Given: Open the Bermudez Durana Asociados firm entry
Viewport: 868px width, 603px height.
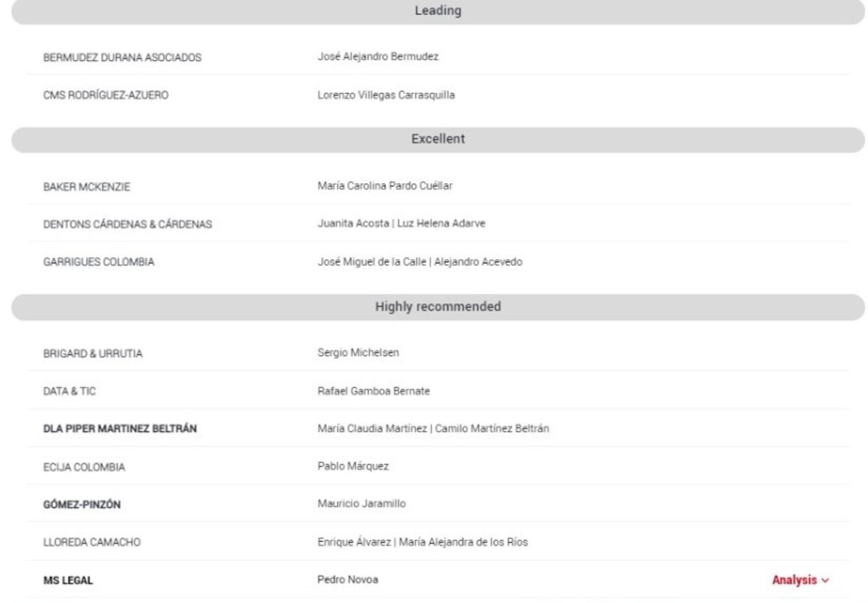Looking at the screenshot, I should click(x=123, y=58).
